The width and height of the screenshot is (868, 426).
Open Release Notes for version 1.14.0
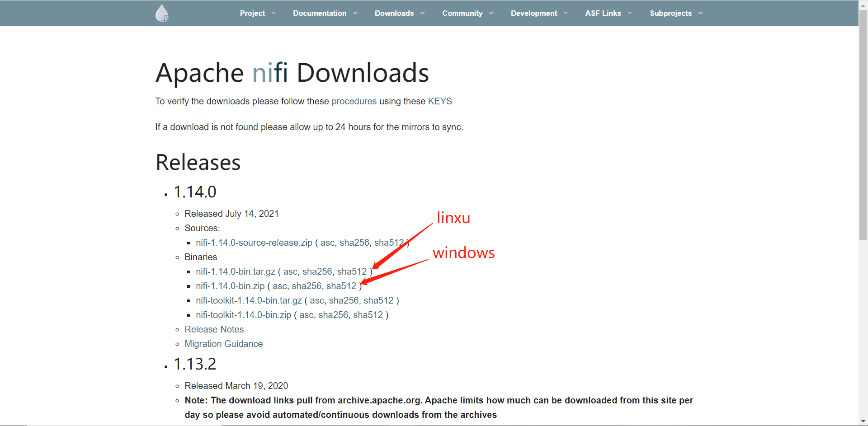click(x=214, y=329)
